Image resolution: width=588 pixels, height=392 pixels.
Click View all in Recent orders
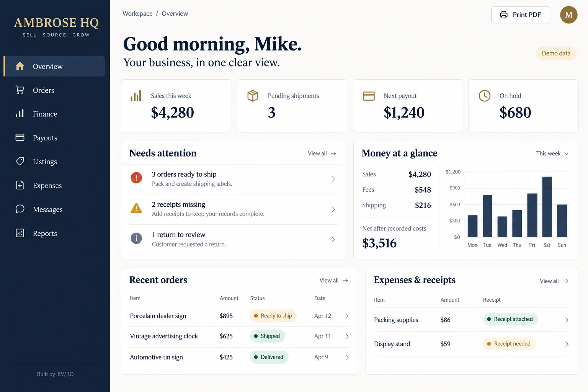point(334,281)
